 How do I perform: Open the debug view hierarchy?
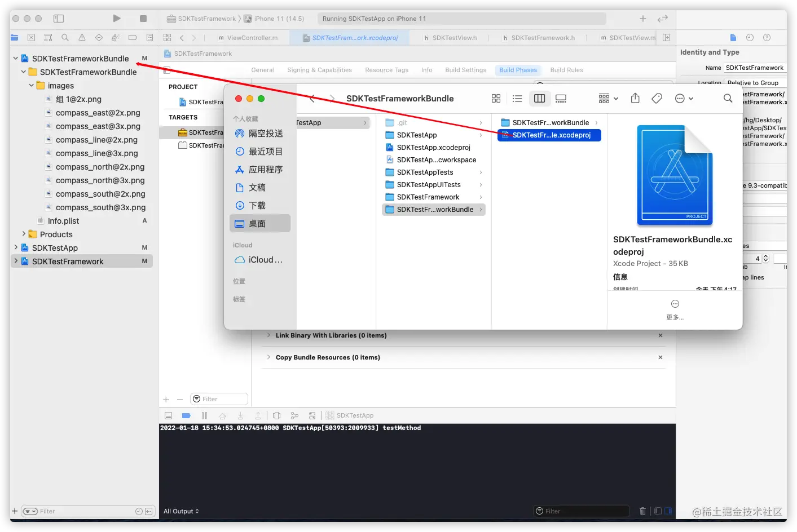click(x=276, y=415)
